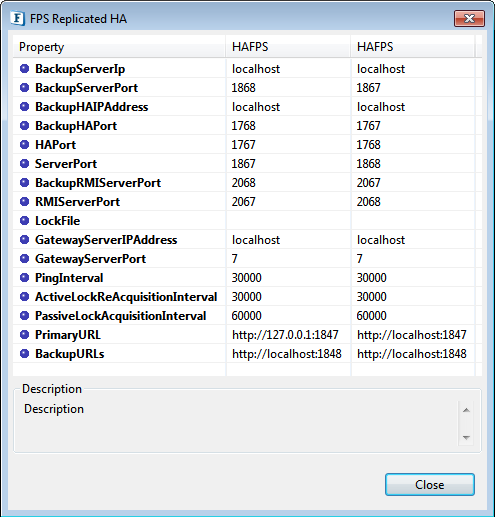Click the bullet icon next to BackupURLs
The image size is (495, 517).
24,354
